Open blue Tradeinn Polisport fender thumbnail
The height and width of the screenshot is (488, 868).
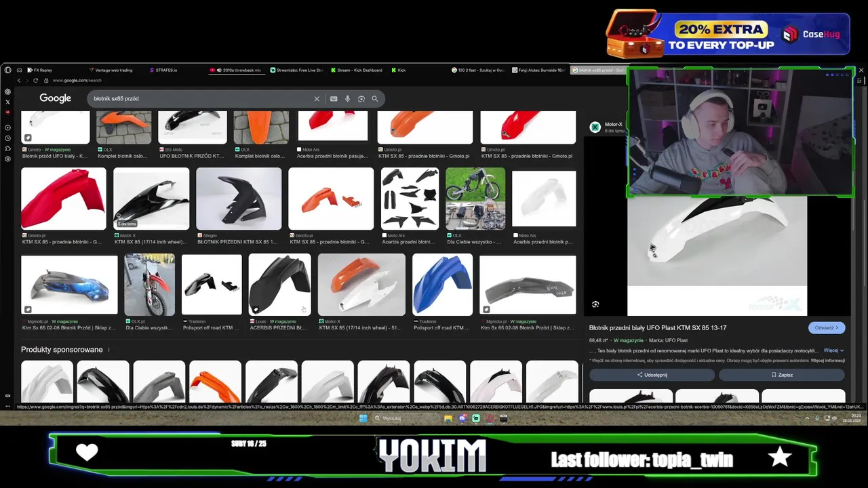tap(442, 285)
